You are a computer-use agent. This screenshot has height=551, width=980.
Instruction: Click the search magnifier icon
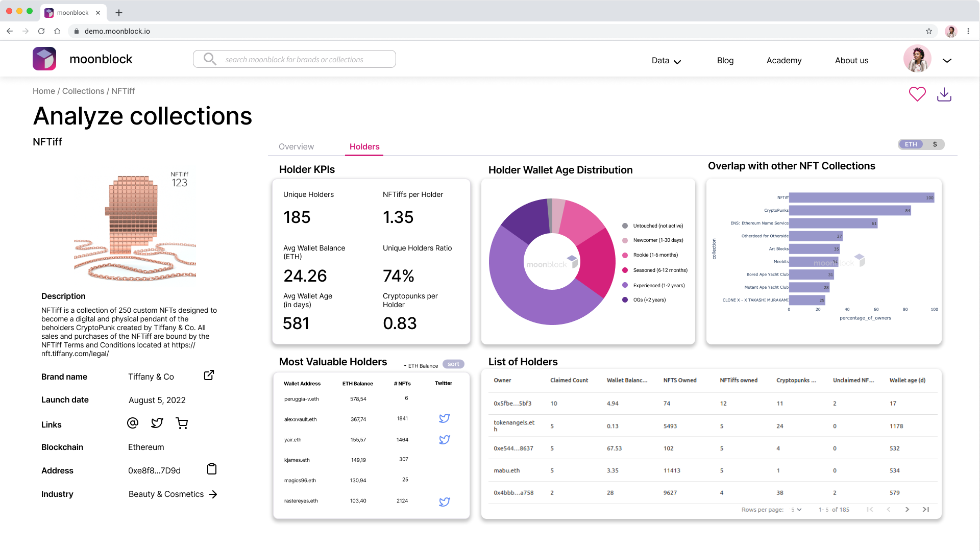[x=210, y=59]
